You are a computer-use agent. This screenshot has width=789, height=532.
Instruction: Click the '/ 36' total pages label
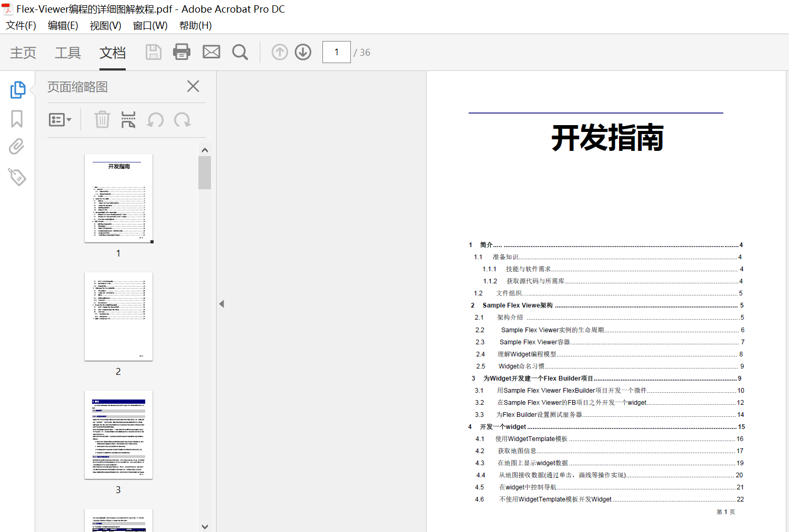[x=362, y=53]
